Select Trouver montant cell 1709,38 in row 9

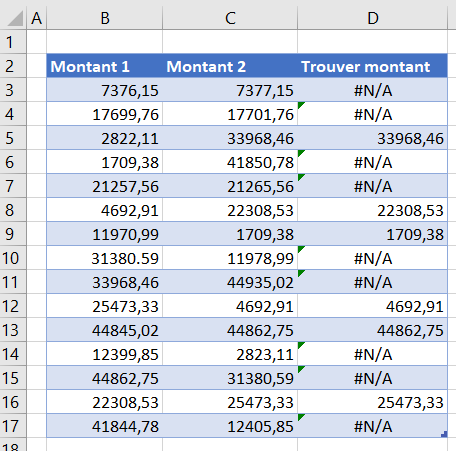click(x=373, y=234)
